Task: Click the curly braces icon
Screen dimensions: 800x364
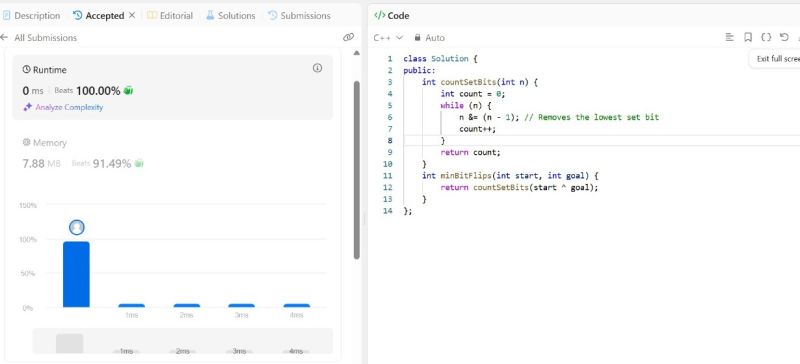Action: coord(766,37)
